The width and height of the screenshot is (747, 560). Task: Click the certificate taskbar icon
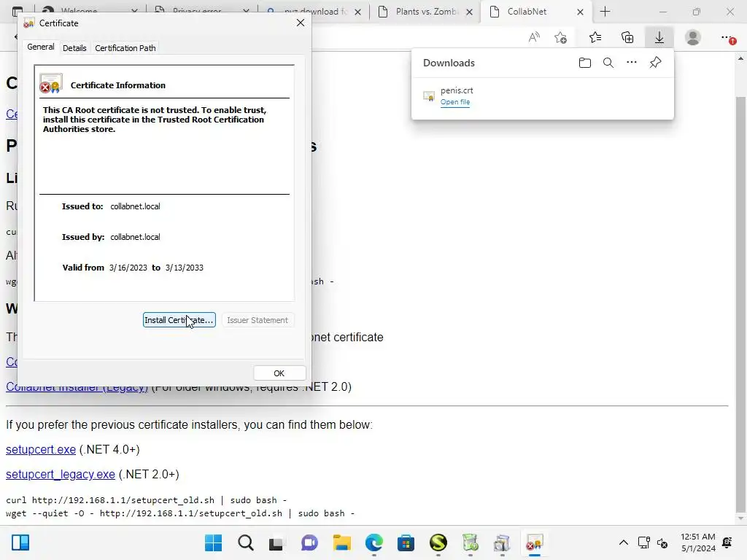pyautogui.click(x=534, y=542)
